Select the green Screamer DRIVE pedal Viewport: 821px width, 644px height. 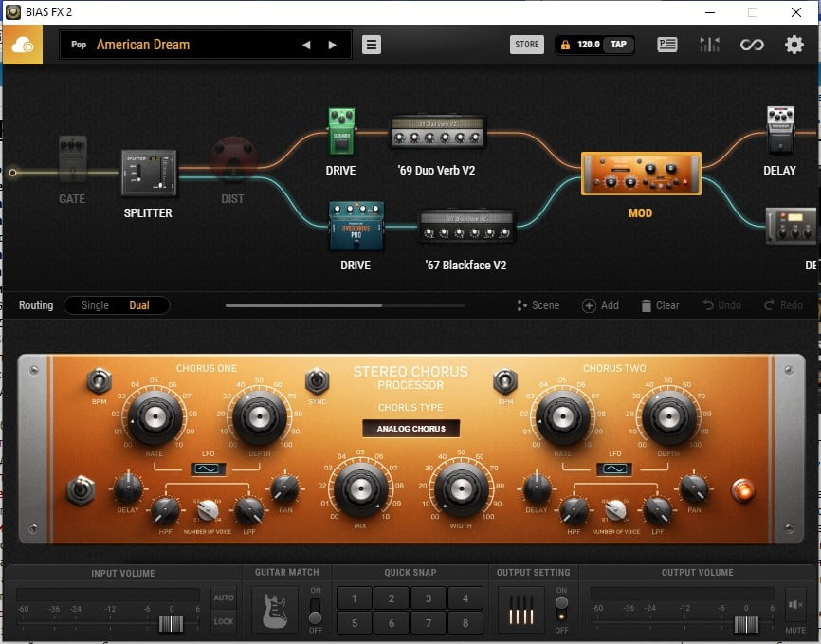(x=341, y=131)
